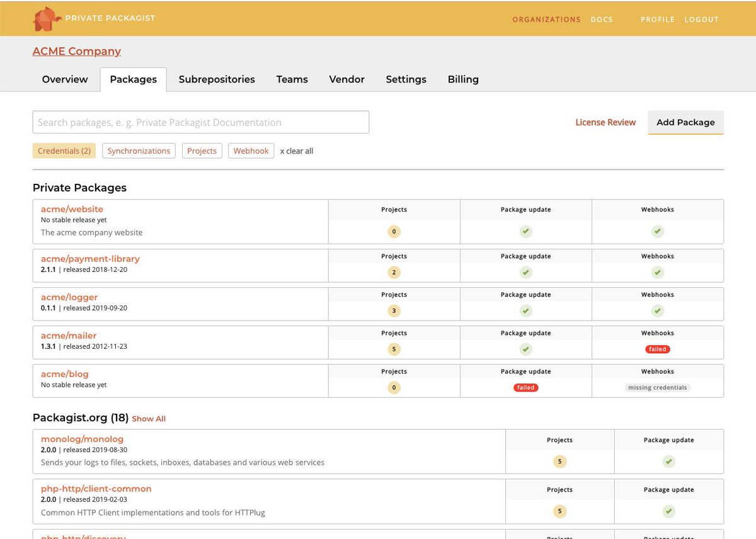Click the Private Packagist elephant logo

47,19
